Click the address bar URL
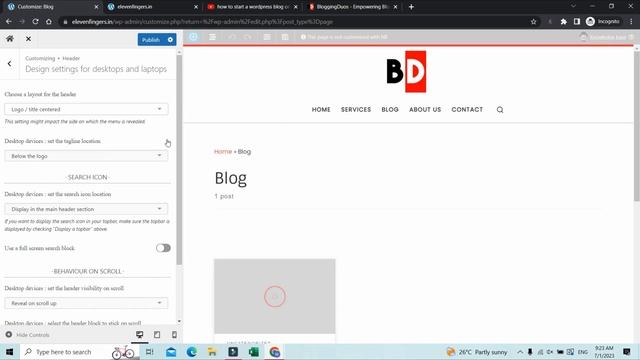 point(202,22)
